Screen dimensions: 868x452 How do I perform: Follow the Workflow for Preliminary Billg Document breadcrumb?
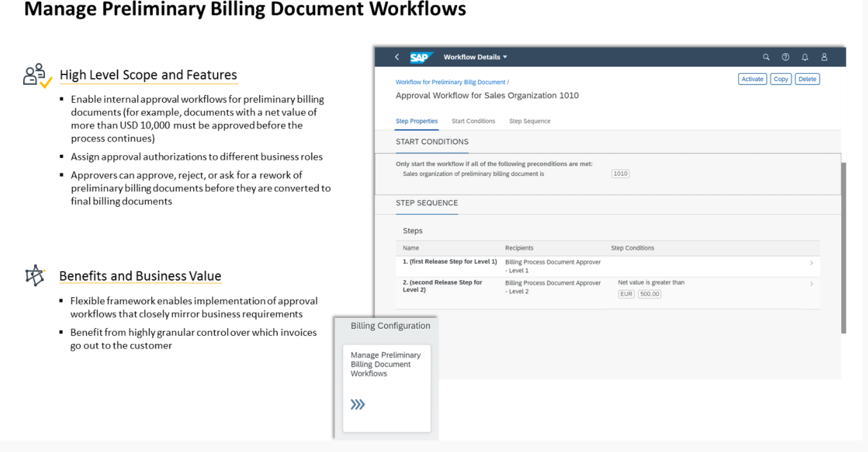pyautogui.click(x=450, y=82)
